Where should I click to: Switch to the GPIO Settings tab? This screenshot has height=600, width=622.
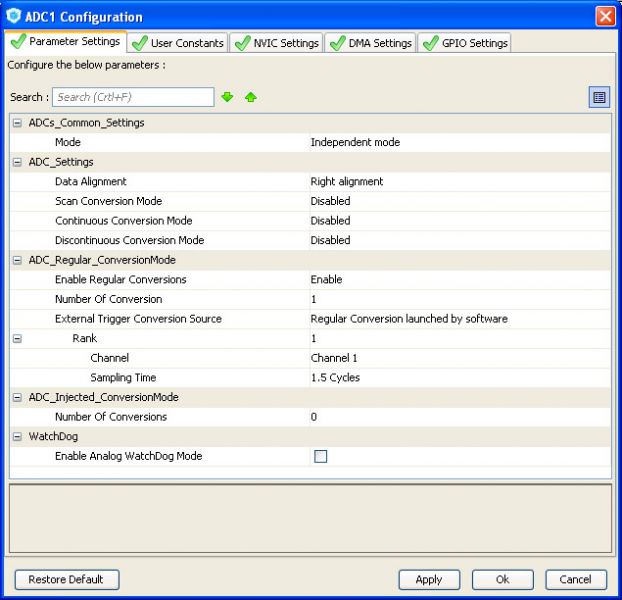(x=464, y=43)
